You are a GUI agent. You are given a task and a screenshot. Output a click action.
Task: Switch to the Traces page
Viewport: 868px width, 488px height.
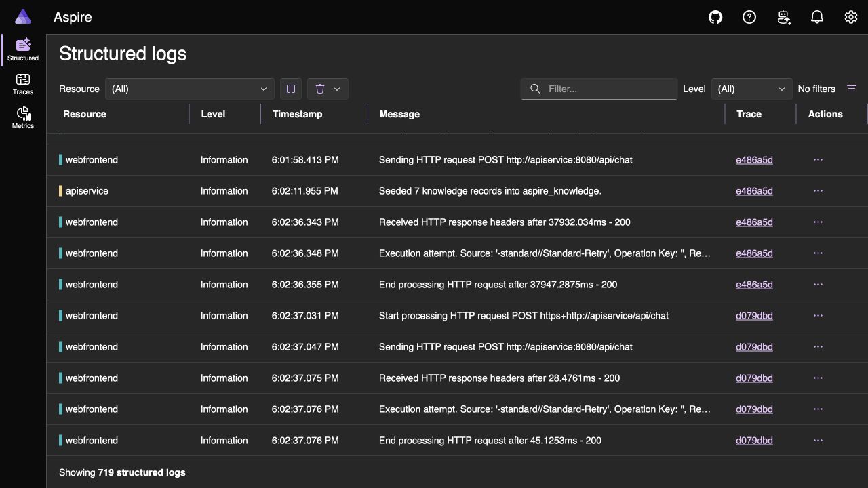pos(23,84)
